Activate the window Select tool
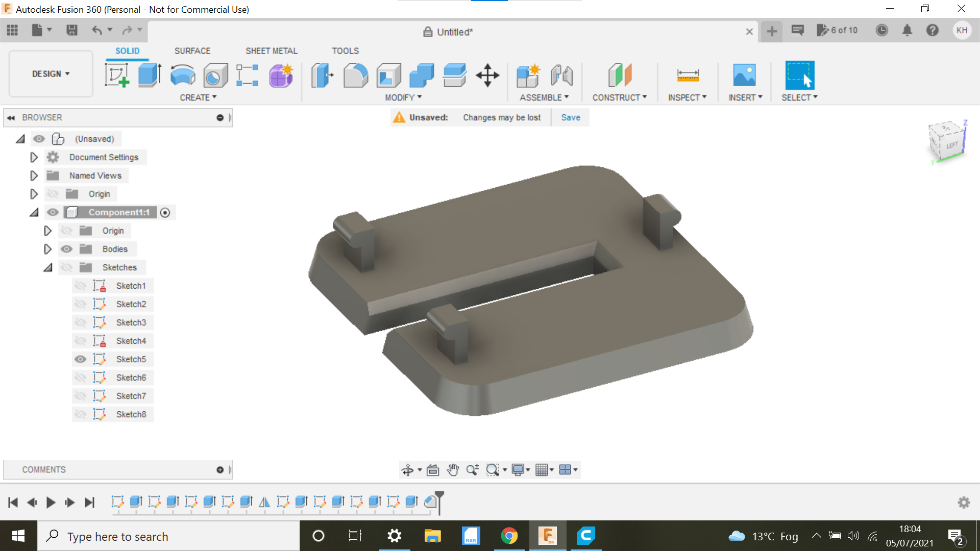The height and width of the screenshot is (551, 980). tap(799, 76)
